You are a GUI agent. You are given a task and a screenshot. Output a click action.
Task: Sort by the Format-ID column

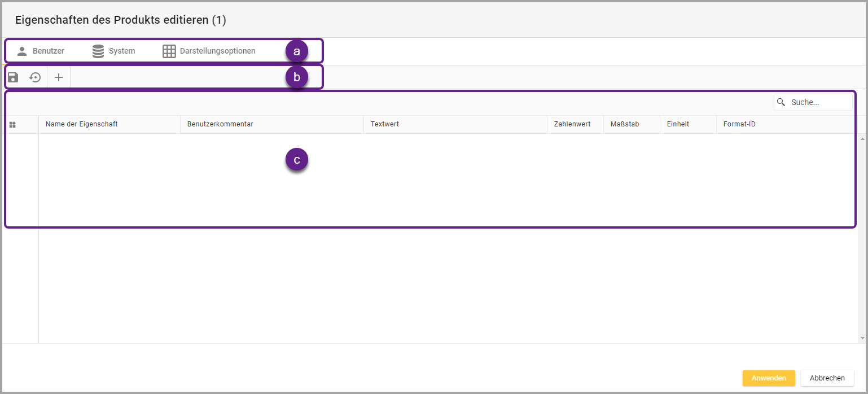(739, 124)
